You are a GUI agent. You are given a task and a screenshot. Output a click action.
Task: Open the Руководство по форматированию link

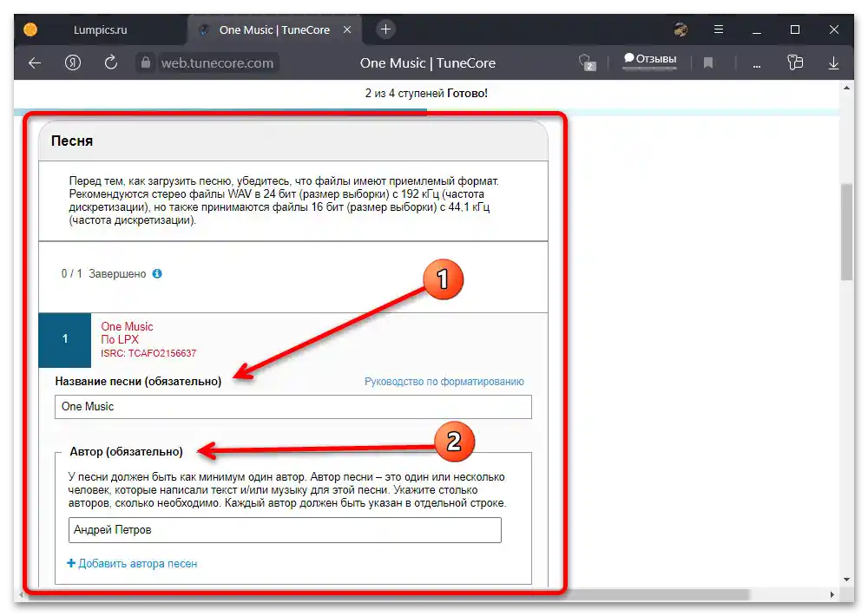click(444, 382)
